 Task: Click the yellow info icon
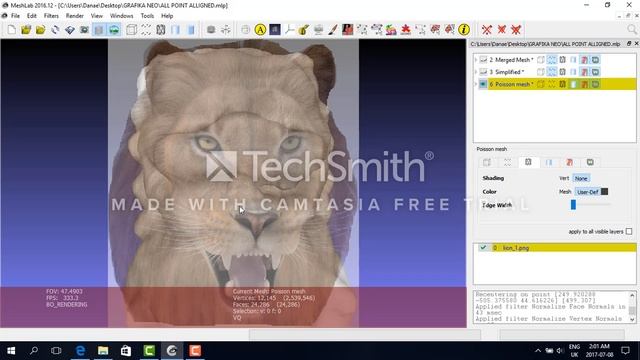464,30
